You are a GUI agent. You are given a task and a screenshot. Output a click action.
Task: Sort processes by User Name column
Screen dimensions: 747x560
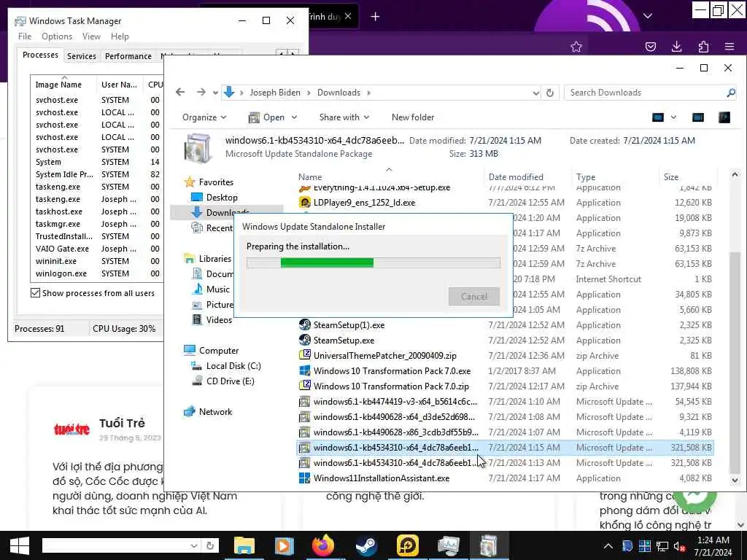click(x=119, y=85)
